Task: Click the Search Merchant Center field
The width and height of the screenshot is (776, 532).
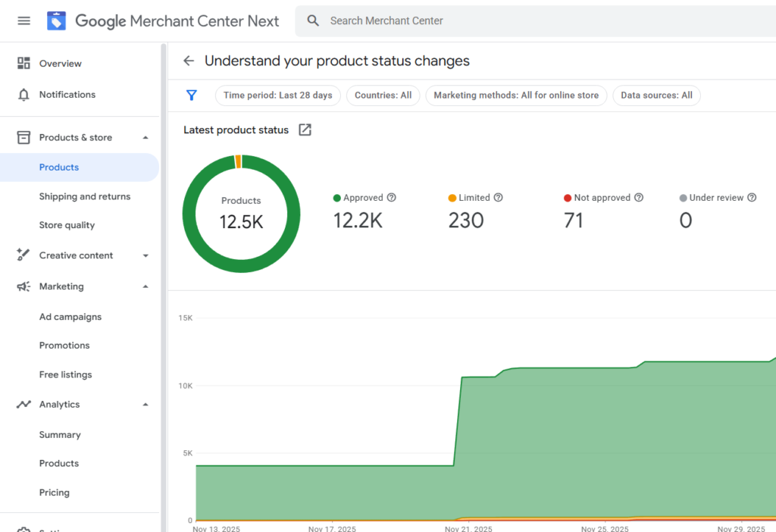Action: 530,20
